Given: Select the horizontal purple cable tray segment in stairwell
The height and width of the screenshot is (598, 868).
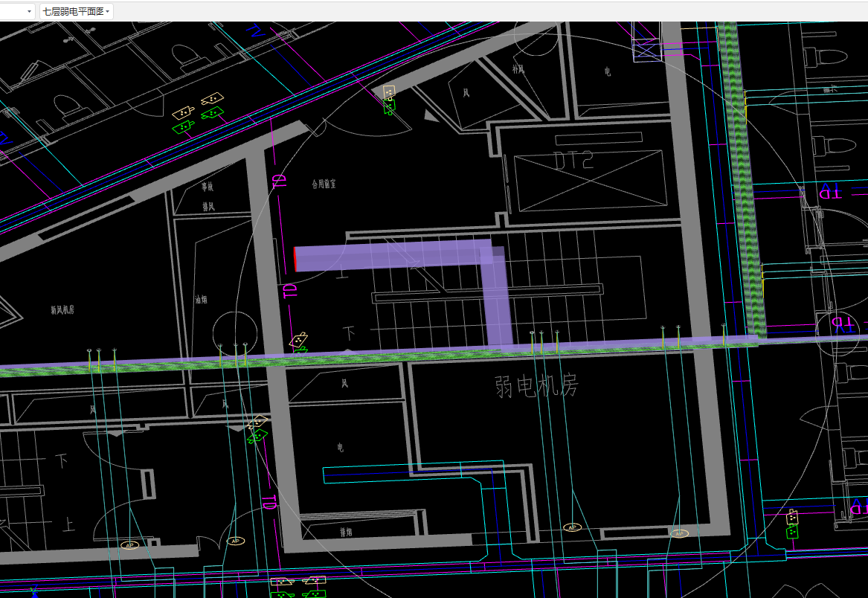Looking at the screenshot, I should 393,256.
